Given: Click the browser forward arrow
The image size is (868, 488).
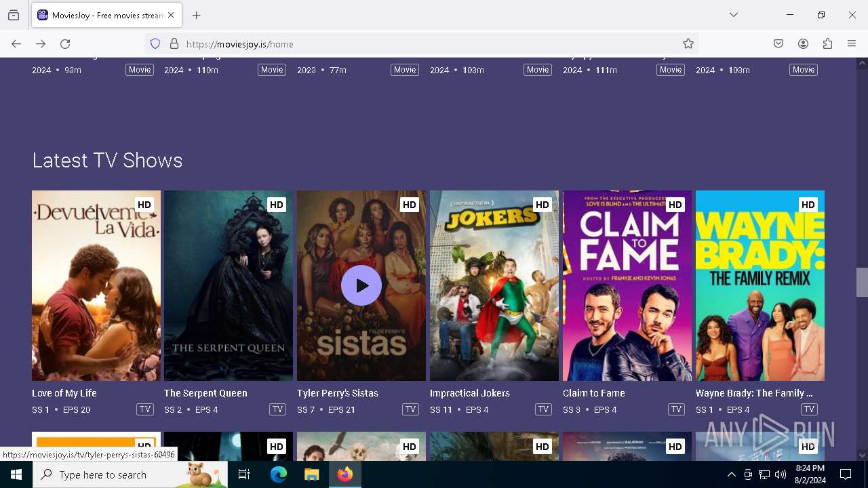Looking at the screenshot, I should [x=41, y=44].
